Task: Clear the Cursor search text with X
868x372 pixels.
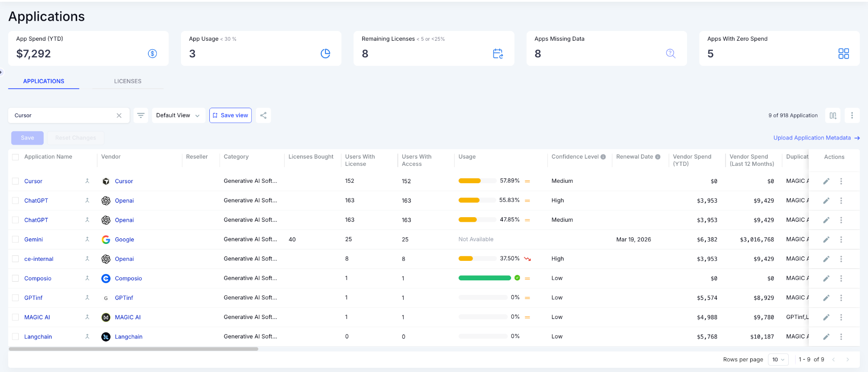Action: [x=119, y=115]
